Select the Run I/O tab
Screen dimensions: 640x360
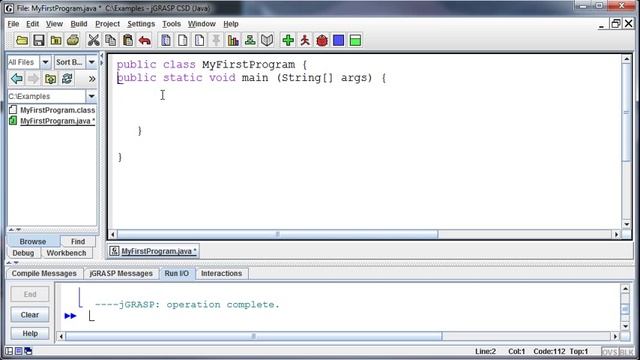point(177,273)
